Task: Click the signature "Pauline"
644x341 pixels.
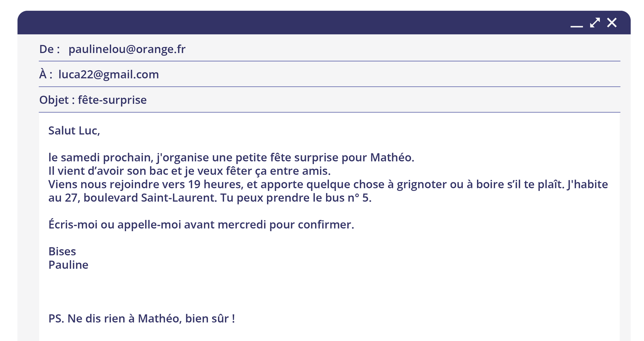Action: pyautogui.click(x=68, y=265)
